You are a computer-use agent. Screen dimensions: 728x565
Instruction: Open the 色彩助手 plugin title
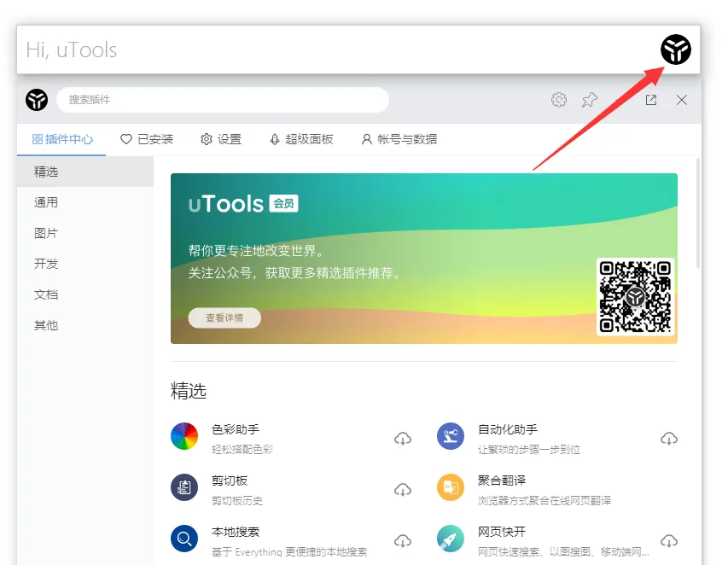pos(236,429)
